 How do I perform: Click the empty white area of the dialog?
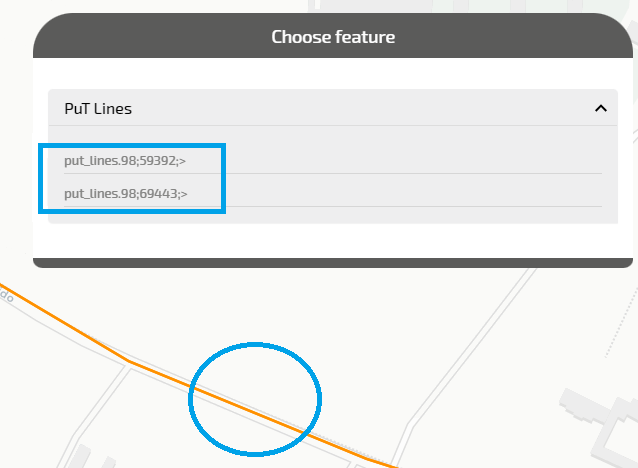(333, 240)
